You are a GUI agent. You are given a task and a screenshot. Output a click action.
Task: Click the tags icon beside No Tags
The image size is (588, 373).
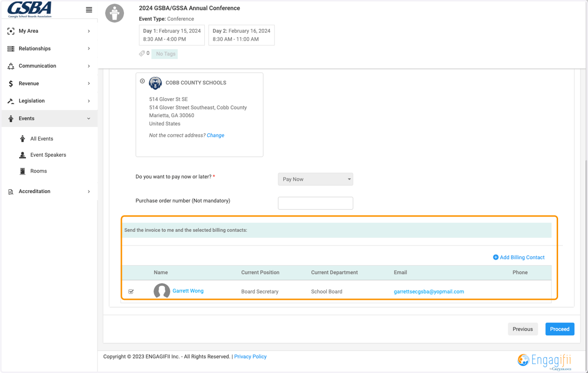[x=142, y=53]
